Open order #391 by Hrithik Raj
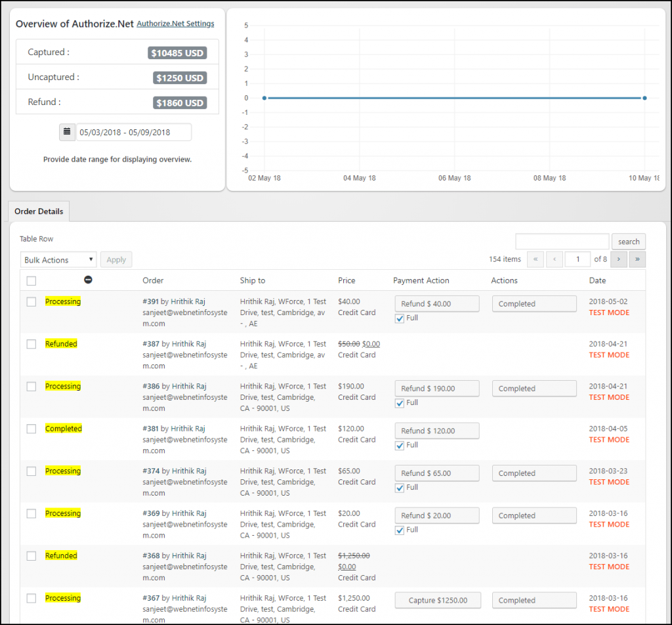 tap(174, 301)
